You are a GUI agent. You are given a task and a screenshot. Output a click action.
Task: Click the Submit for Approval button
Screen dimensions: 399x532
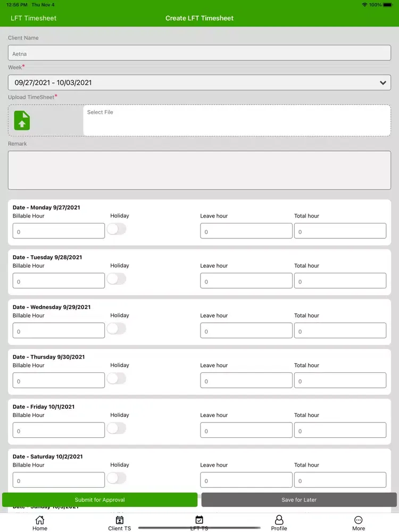click(100, 500)
